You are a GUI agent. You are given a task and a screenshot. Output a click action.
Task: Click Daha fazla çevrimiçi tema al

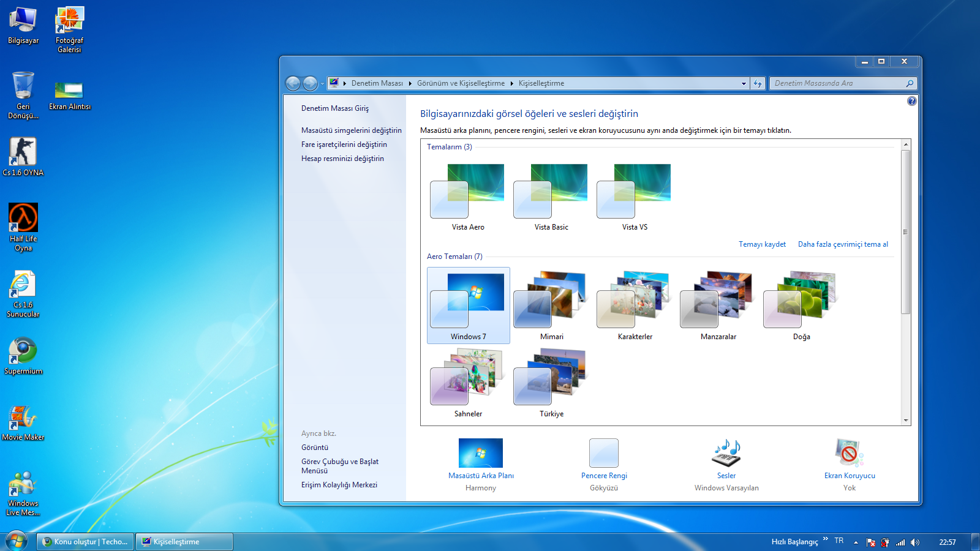pyautogui.click(x=843, y=244)
